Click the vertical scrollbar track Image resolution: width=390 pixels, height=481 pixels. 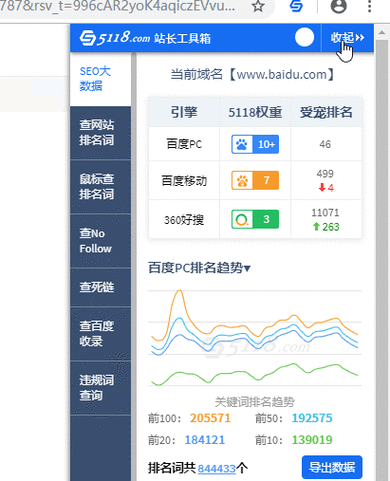pyautogui.click(x=382, y=260)
